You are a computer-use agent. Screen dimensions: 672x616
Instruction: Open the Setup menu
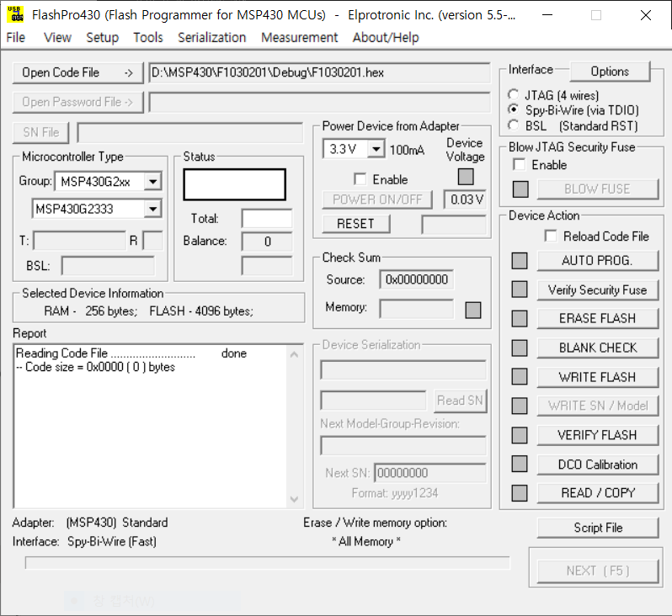click(103, 38)
